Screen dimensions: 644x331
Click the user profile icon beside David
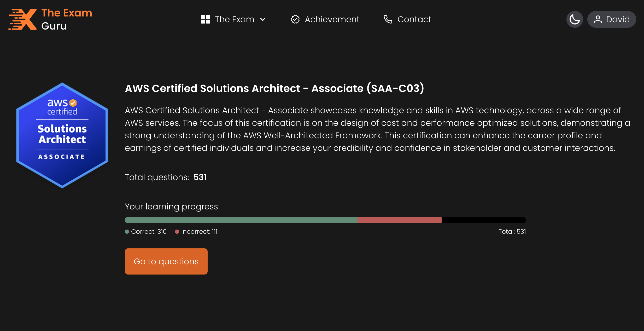(x=598, y=19)
